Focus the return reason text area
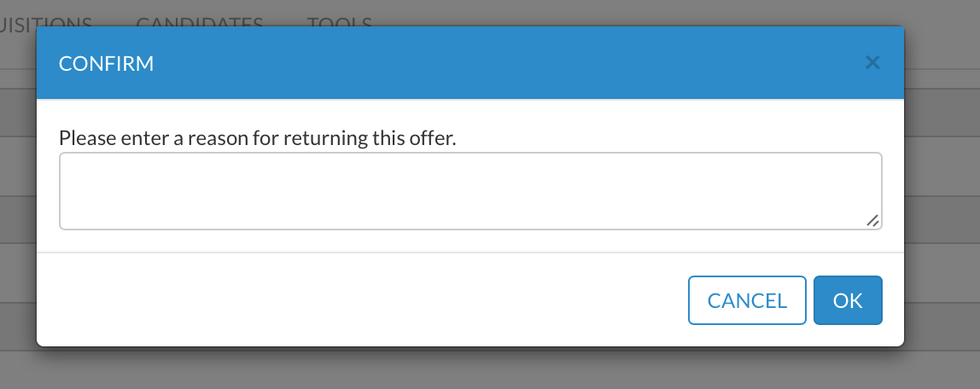 click(470, 191)
